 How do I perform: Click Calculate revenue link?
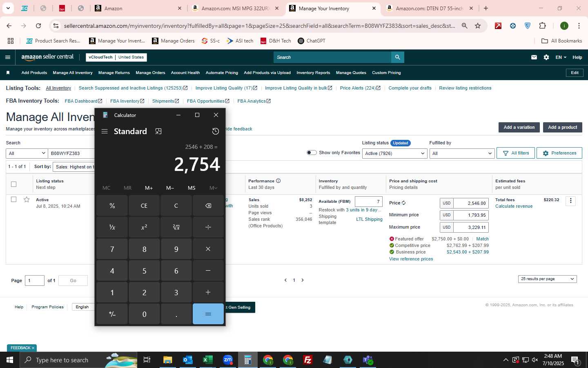pyautogui.click(x=514, y=206)
